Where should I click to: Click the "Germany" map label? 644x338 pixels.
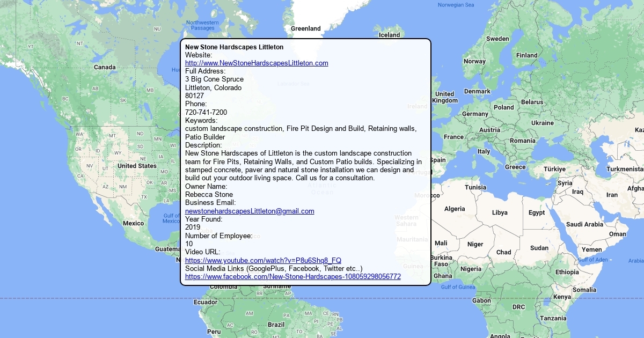tap(475, 114)
